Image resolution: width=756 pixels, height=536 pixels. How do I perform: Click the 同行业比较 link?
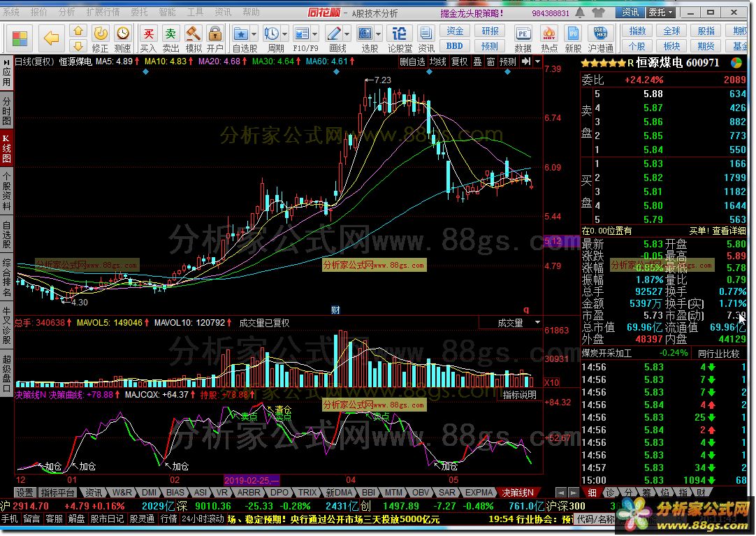click(718, 354)
